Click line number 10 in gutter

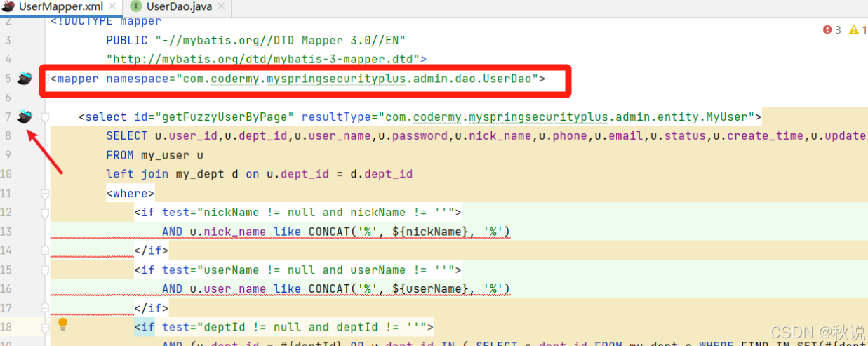(7, 174)
